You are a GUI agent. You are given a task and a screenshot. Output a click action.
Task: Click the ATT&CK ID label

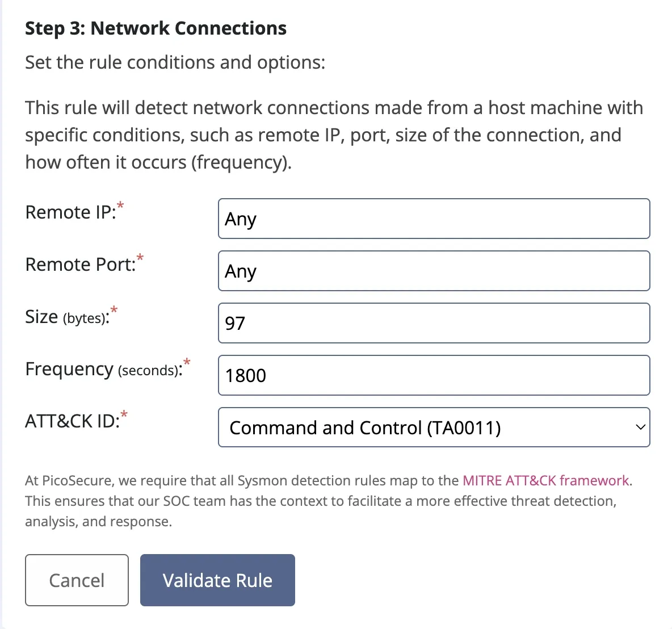tap(73, 421)
